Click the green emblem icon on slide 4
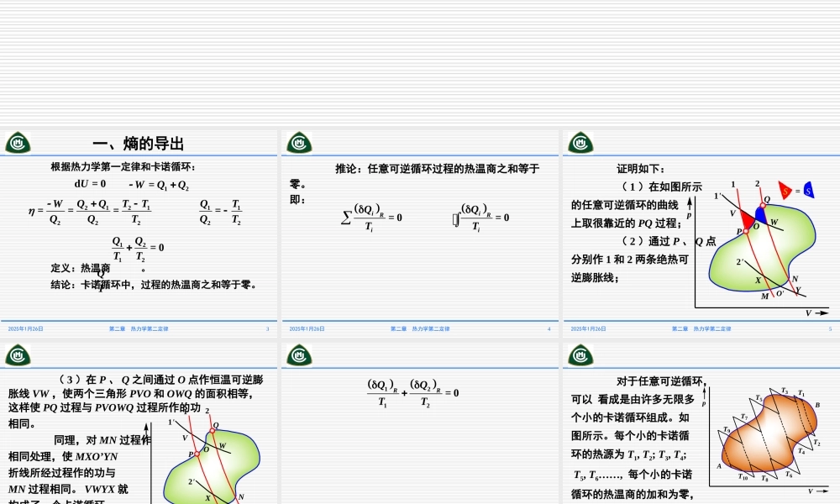The image size is (840, 504). pyautogui.click(x=297, y=143)
